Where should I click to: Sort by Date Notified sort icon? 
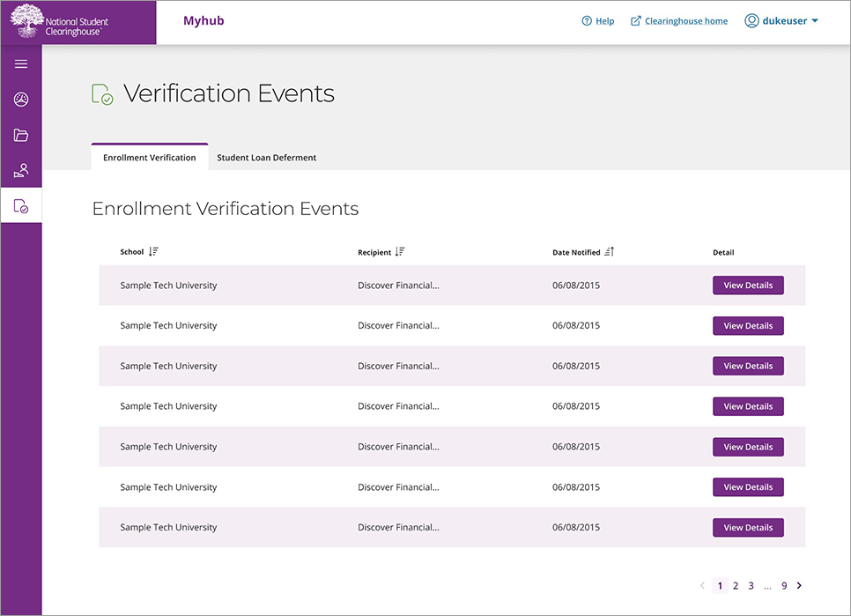click(x=610, y=252)
